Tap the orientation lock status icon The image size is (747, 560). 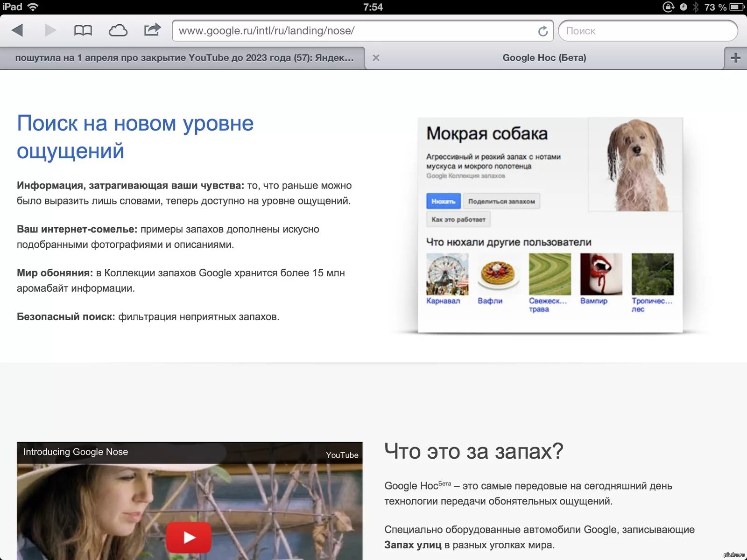(669, 7)
